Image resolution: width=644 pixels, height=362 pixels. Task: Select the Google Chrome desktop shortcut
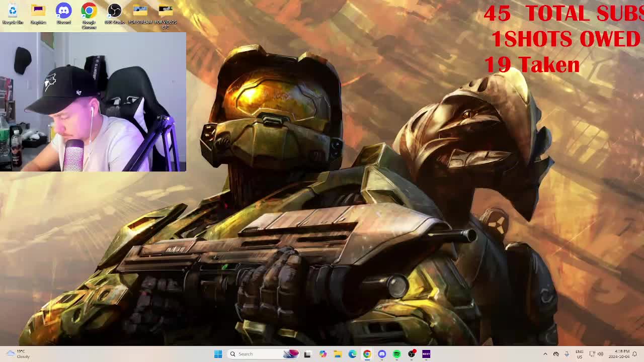[x=89, y=17]
